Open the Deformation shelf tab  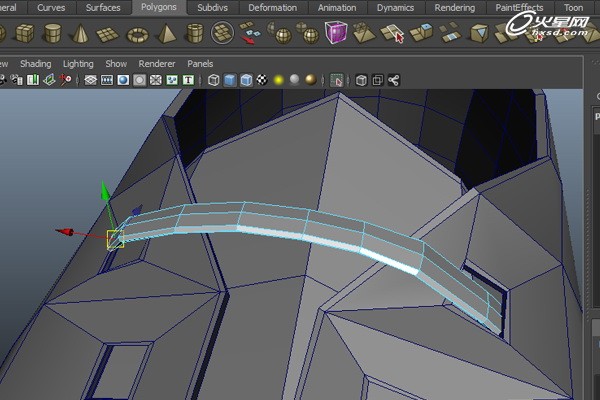click(272, 7)
